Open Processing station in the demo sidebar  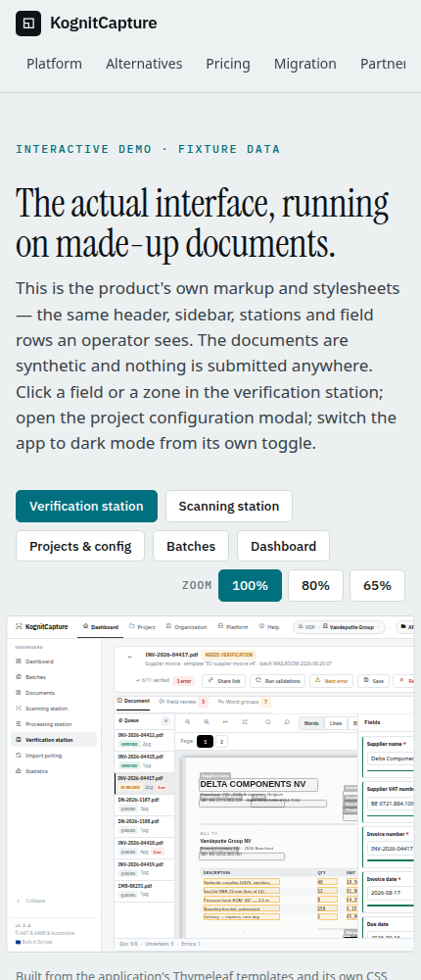(54, 724)
